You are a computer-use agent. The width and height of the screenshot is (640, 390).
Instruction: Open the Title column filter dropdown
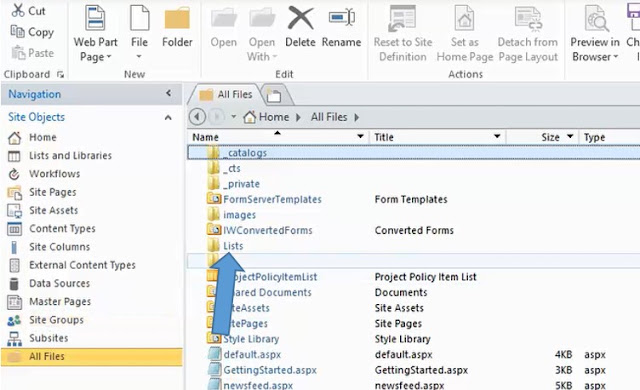click(497, 136)
